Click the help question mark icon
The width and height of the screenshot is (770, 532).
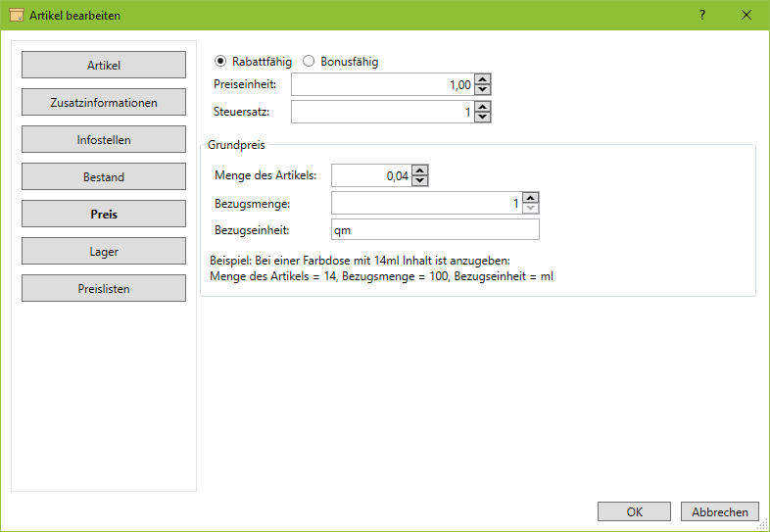tap(702, 15)
